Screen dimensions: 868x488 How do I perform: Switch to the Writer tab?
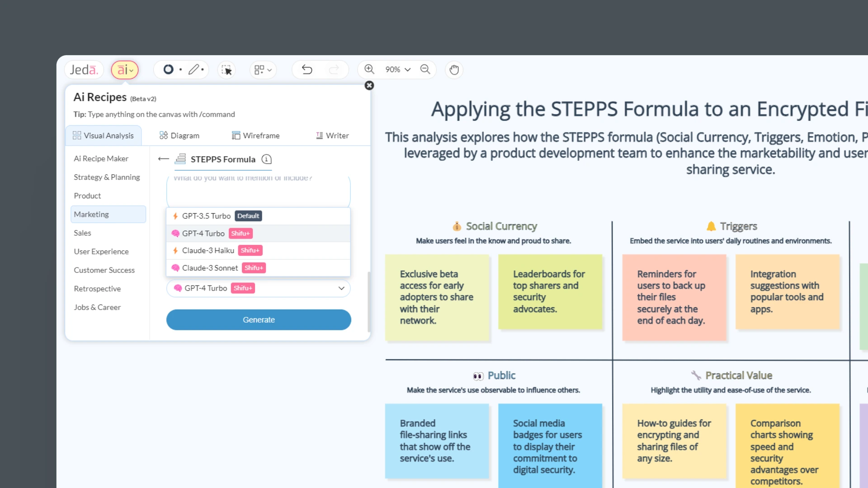332,135
